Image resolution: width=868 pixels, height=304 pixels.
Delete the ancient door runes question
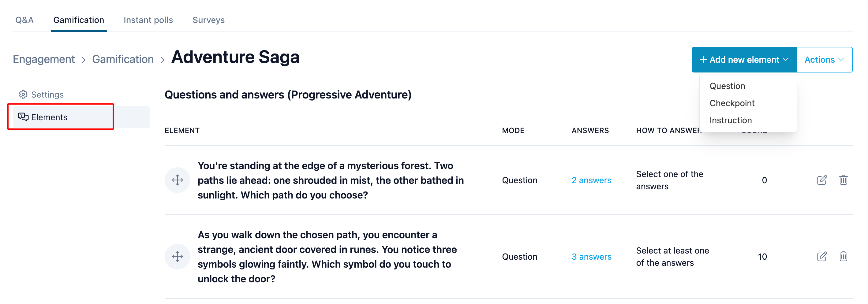pos(843,257)
